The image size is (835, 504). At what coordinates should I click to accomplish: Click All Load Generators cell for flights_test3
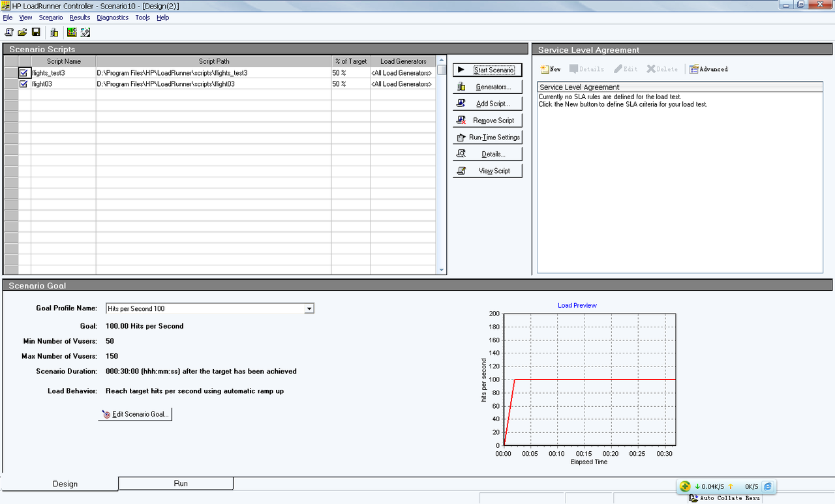click(403, 73)
